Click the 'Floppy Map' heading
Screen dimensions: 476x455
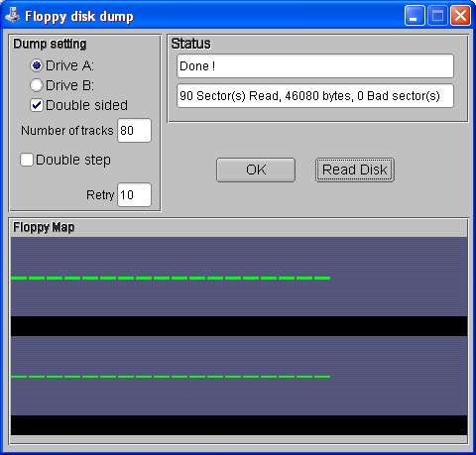(x=44, y=227)
